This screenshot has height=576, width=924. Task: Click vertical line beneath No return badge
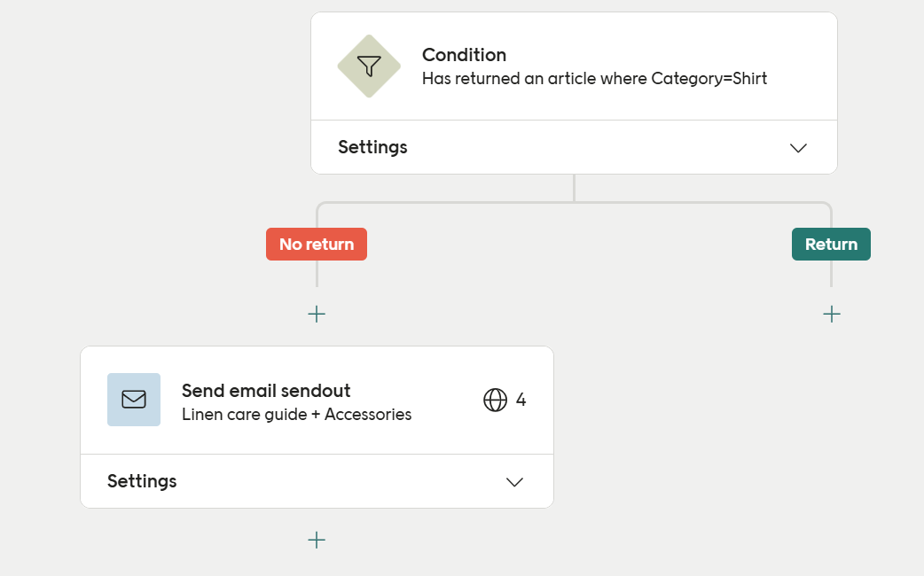[x=317, y=274]
